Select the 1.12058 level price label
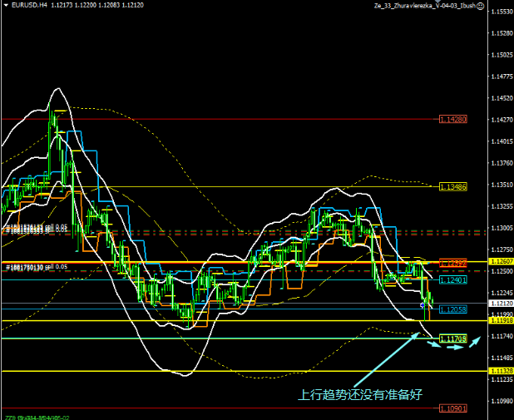Viewport: 514px width, 420px height. tap(452, 309)
